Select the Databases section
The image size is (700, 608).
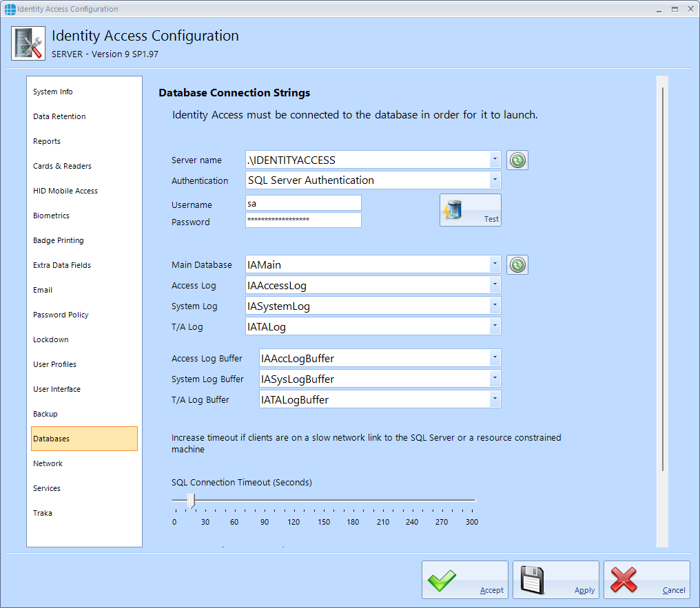84,439
